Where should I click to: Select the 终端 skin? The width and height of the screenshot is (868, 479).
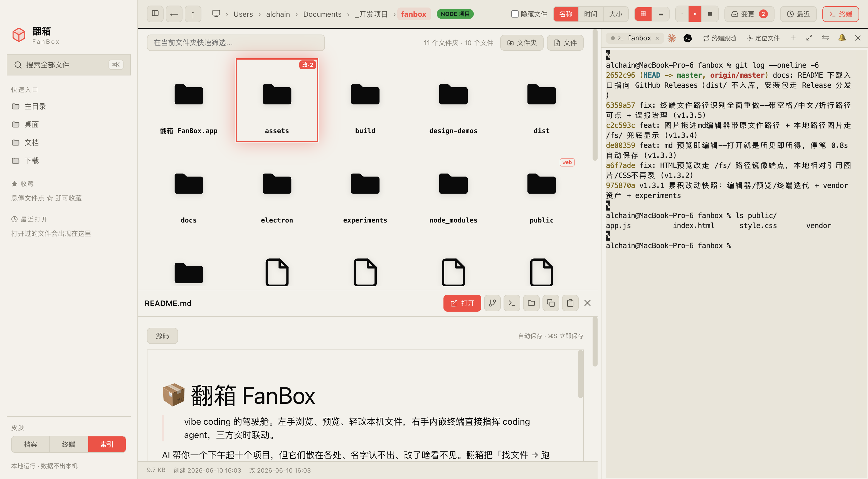[x=69, y=444]
